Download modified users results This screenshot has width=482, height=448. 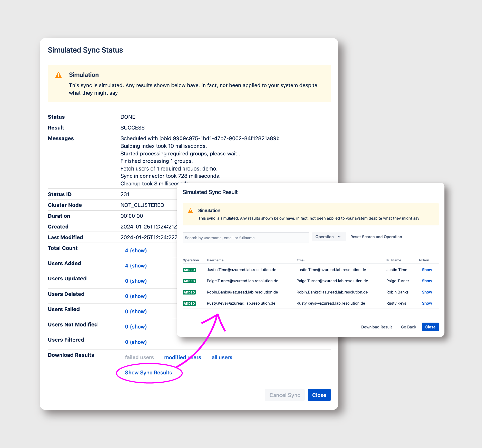click(x=183, y=357)
